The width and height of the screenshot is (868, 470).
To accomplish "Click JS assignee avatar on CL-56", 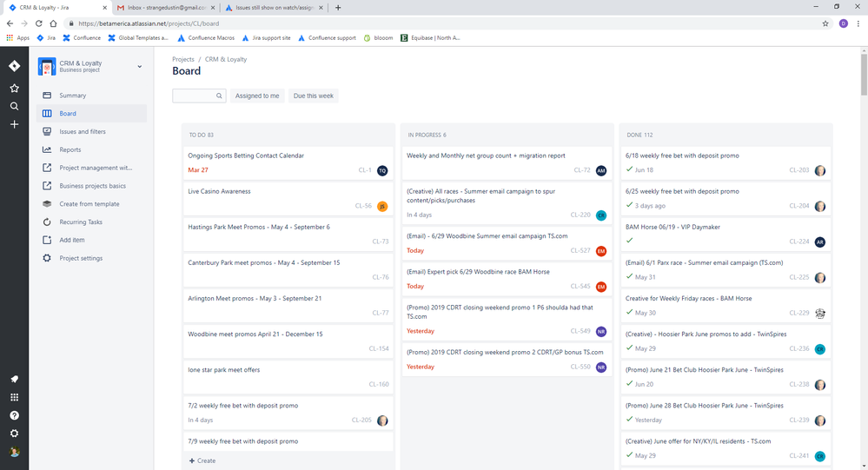I will [x=382, y=207].
